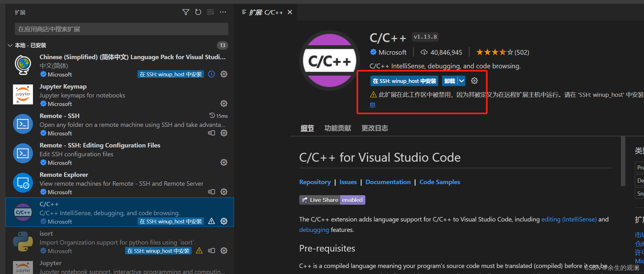Click the star rating (502)
644x274 pixels.
(503, 52)
